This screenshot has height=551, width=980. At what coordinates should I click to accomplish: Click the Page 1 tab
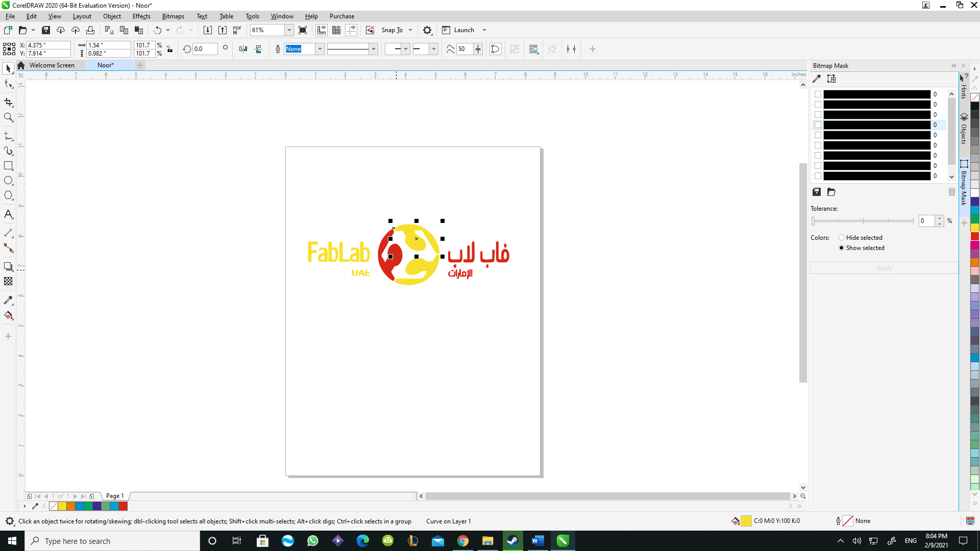(115, 496)
